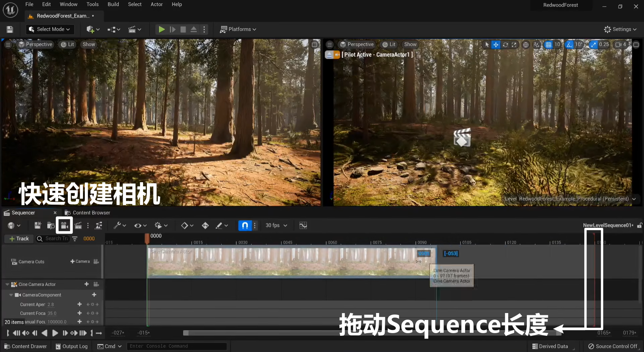644x352 pixels.
Task: Start Play in Editor with green play button
Action: [x=162, y=29]
